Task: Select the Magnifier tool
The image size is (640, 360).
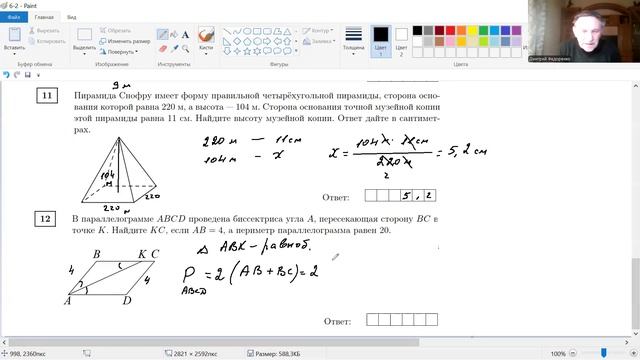Action: (186, 49)
